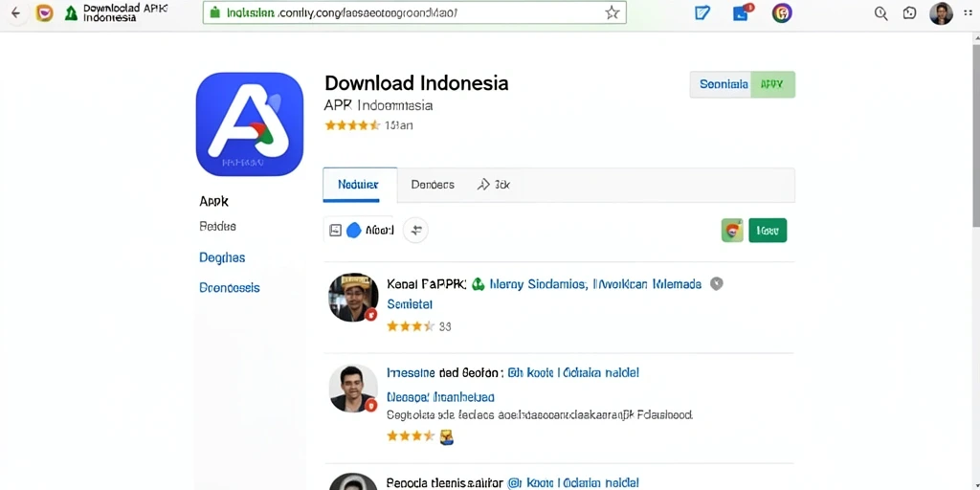Click the red badge on first reviewer avatar
The width and height of the screenshot is (980, 490).
pyautogui.click(x=370, y=314)
